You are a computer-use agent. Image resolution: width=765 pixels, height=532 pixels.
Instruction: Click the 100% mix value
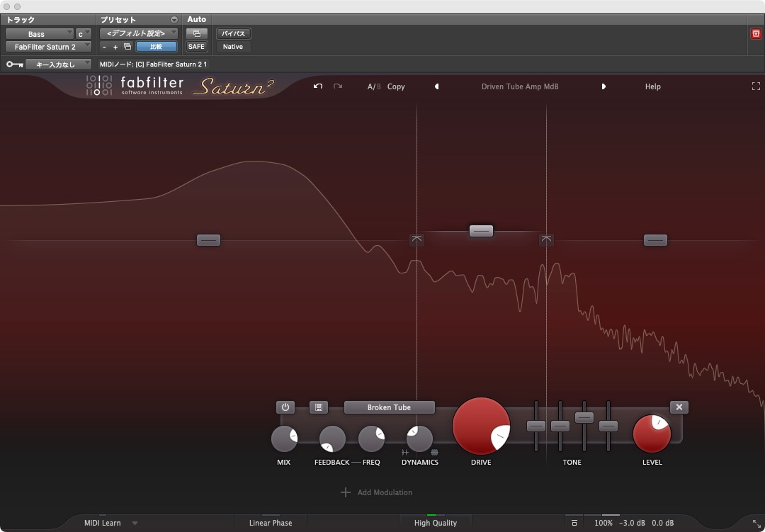(603, 523)
